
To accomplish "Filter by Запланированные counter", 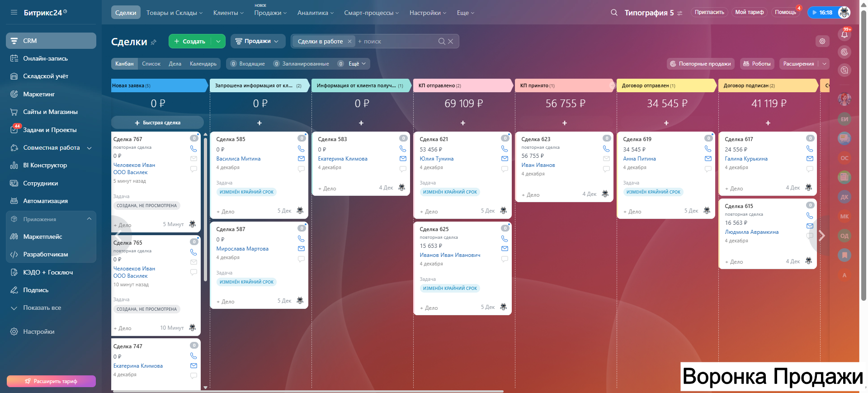I will click(301, 64).
